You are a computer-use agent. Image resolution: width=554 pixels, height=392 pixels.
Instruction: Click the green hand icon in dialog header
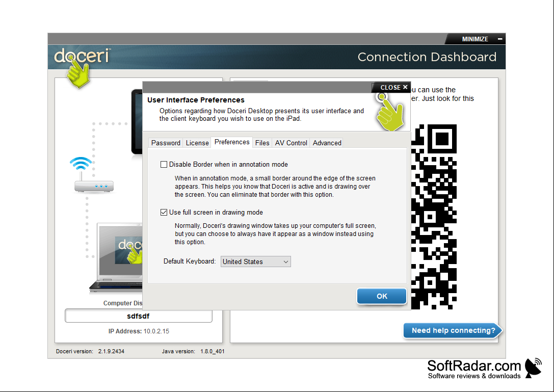coord(390,112)
